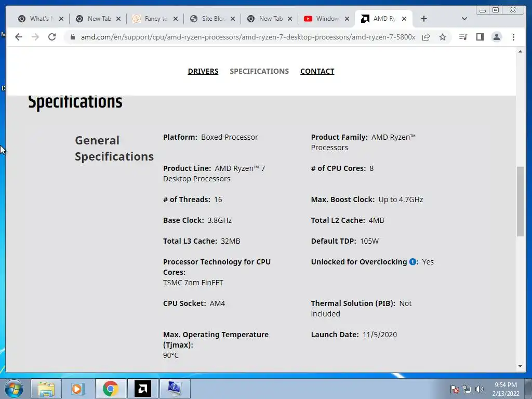532x399 pixels.
Task: Open Chrome side panel
Action: coord(480,37)
